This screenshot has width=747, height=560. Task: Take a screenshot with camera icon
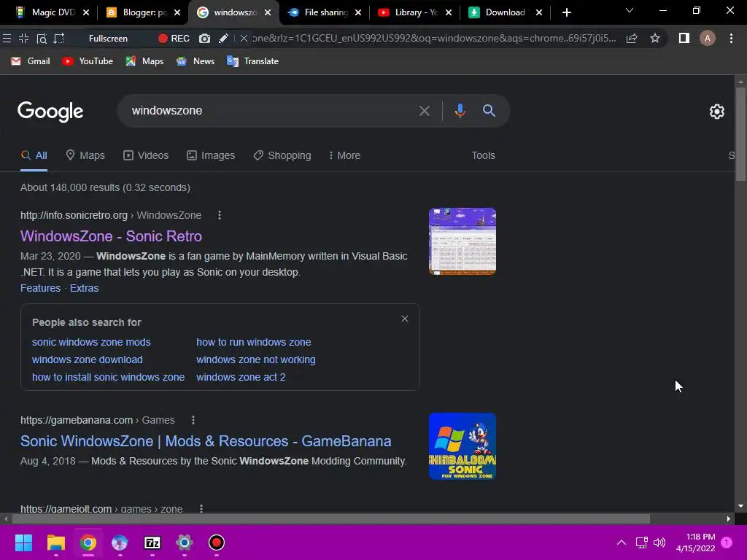(204, 39)
